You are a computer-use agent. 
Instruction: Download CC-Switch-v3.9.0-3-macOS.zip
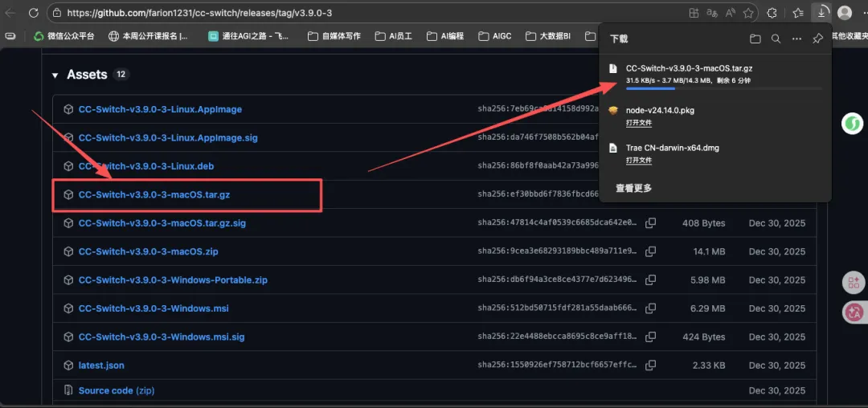click(149, 251)
